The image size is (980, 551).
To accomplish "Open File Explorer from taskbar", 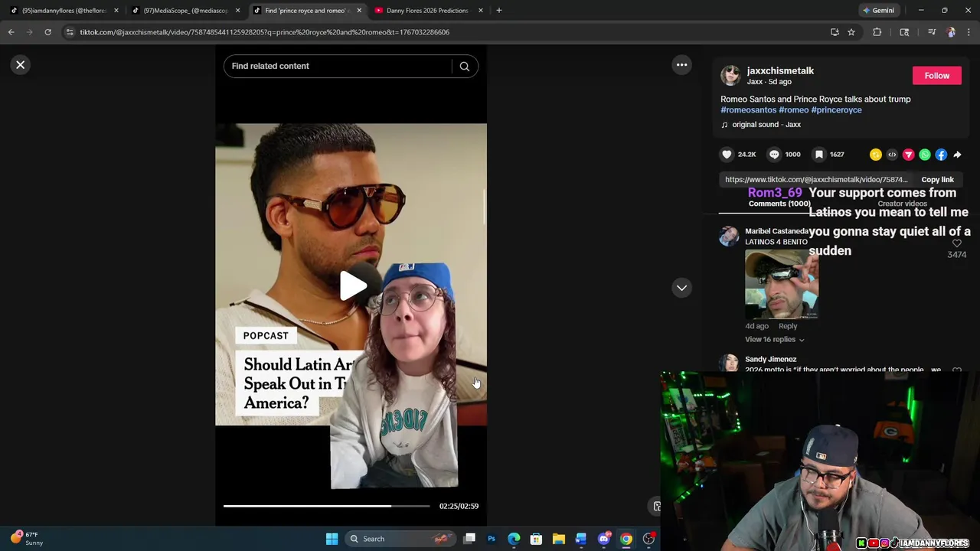I will pos(559,539).
